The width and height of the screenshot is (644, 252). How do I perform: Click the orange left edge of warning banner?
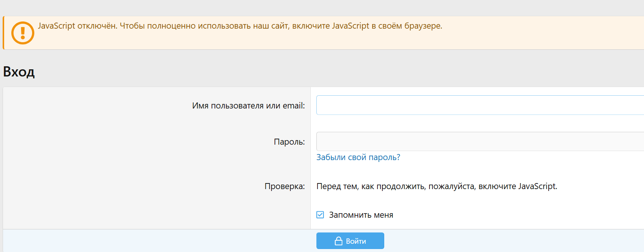pyautogui.click(x=3, y=33)
